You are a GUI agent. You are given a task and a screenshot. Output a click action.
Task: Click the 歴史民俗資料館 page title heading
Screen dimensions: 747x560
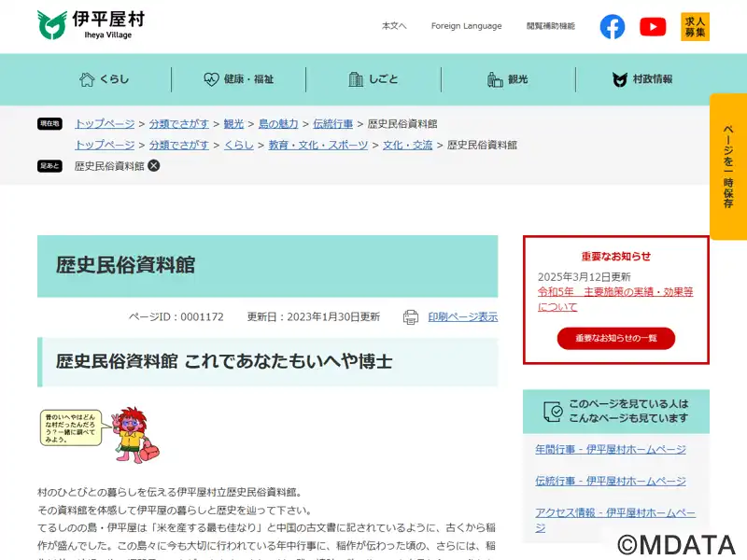point(125,265)
